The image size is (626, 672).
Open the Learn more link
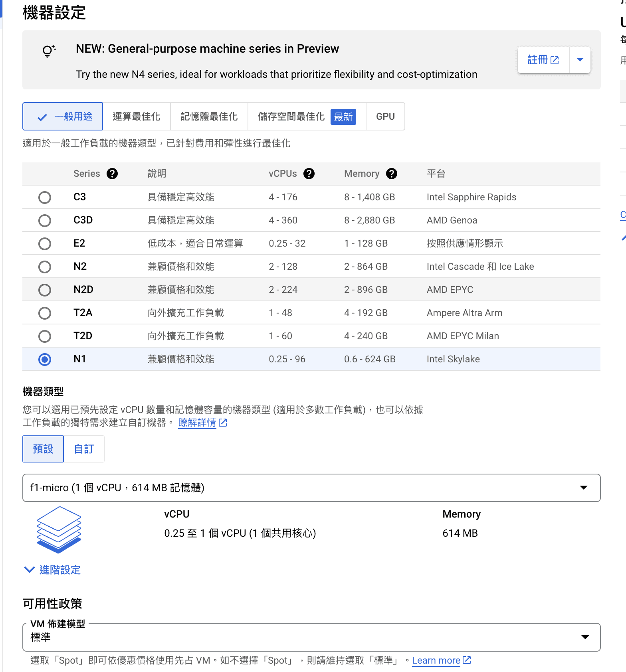pos(436,660)
